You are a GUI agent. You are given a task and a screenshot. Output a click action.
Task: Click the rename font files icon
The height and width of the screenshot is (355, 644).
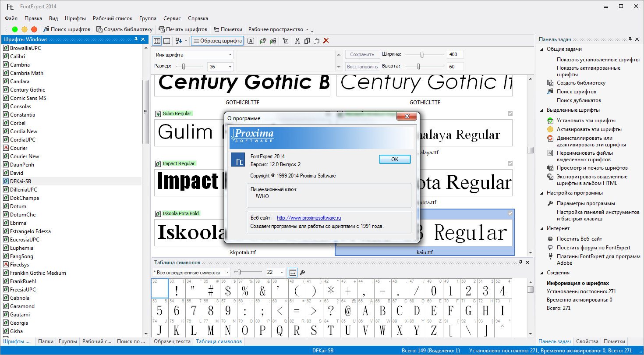pos(286,41)
